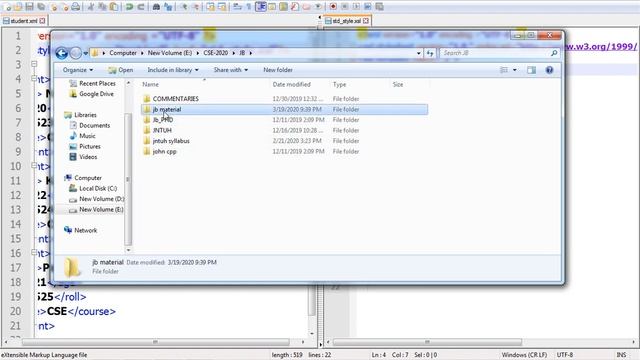640x360 pixels.
Task: Toggle word wrap in Notepad++ toolbar
Action: [x=238, y=7]
